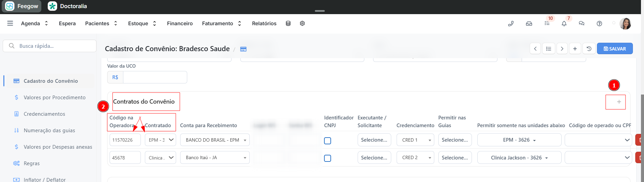
Task: Open the Executante Selecione dropdown in EPM row
Action: 374,140
